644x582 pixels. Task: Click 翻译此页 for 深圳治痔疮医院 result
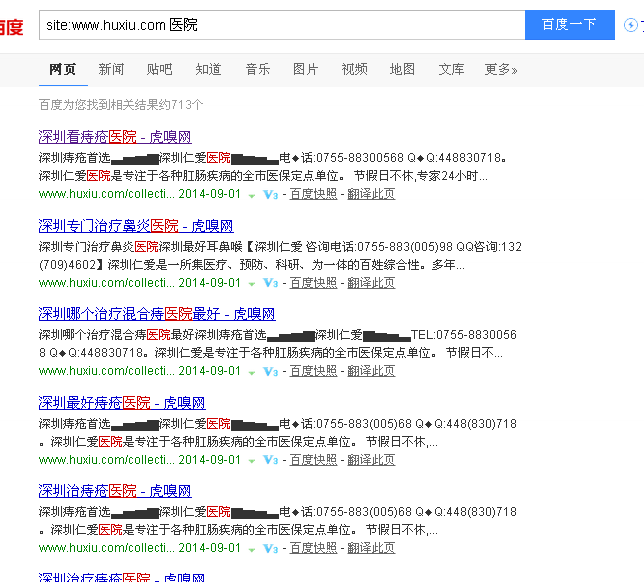pos(371,548)
